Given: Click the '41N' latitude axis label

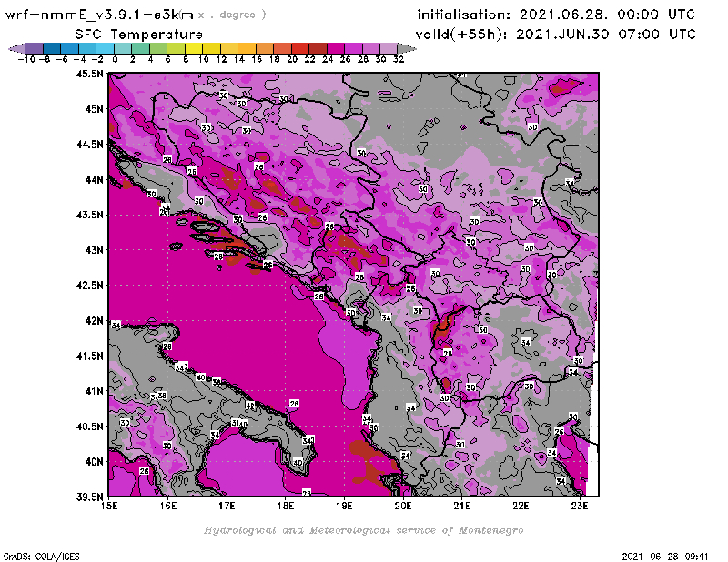Looking at the screenshot, I should (x=94, y=391).
